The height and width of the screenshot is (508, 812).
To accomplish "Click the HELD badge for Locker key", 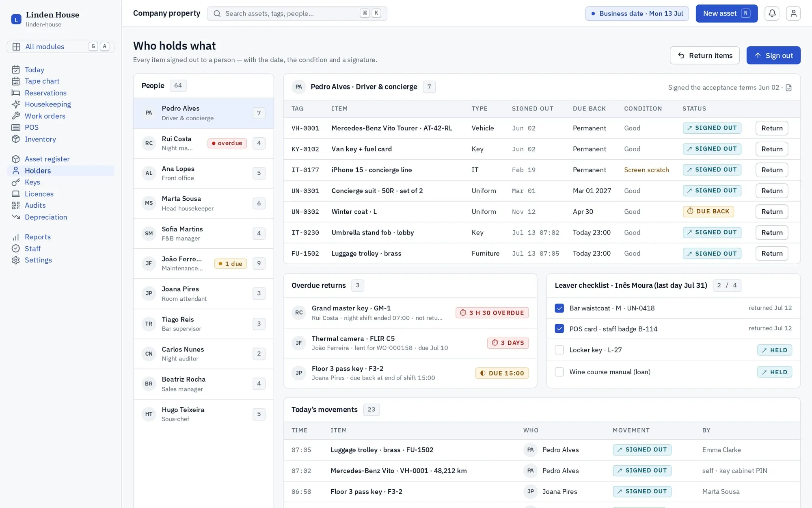I will coord(774,350).
